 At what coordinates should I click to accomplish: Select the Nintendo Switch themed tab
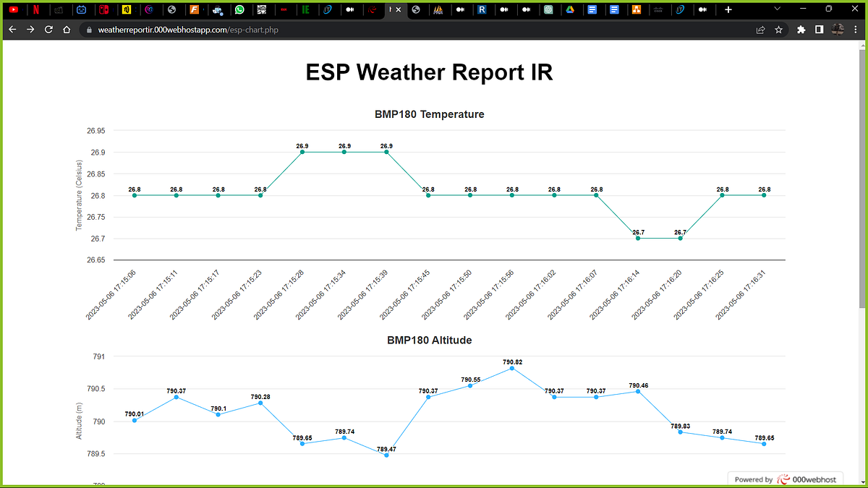[103, 9]
